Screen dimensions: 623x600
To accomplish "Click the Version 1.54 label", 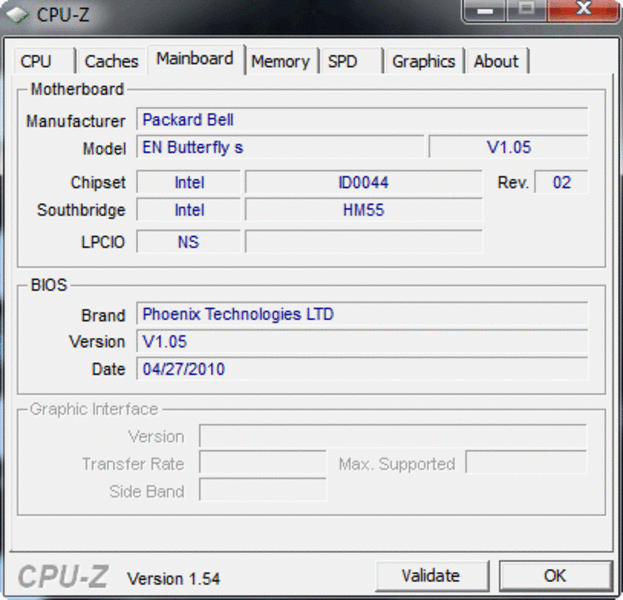I will coord(173,579).
